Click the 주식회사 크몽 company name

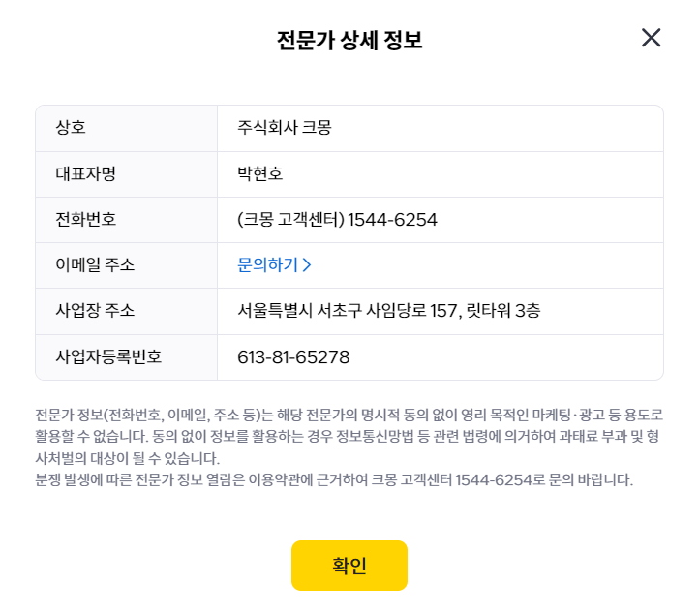pyautogui.click(x=285, y=128)
